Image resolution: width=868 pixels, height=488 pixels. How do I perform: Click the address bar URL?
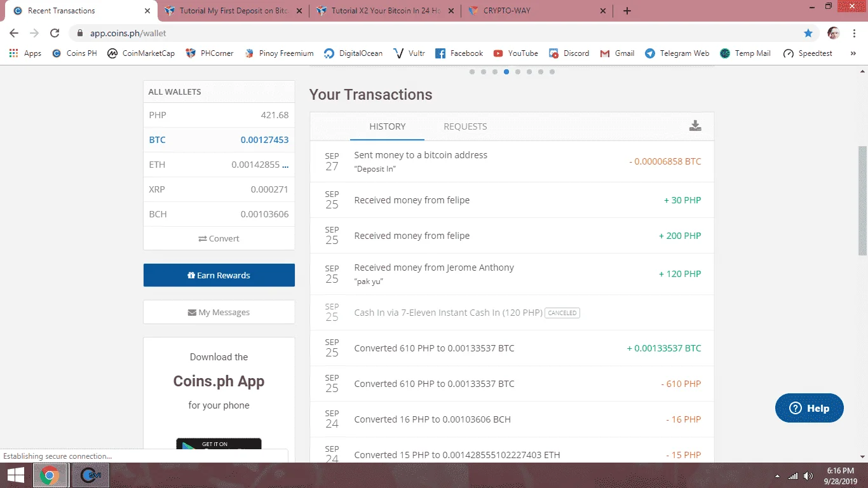128,33
